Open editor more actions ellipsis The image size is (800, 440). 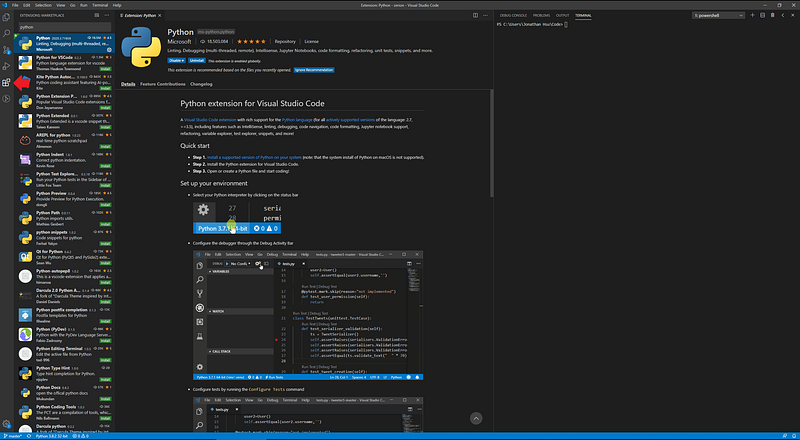pyautogui.click(x=486, y=15)
